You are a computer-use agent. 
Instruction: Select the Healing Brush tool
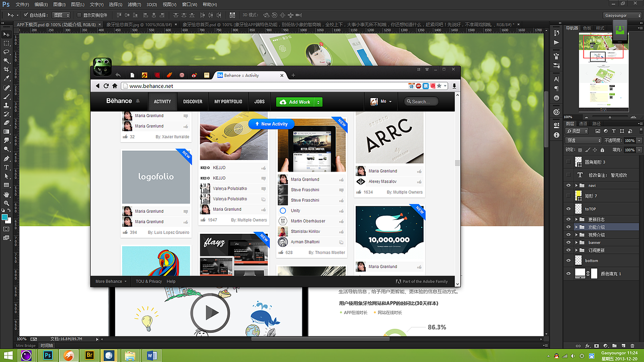pos(7,87)
